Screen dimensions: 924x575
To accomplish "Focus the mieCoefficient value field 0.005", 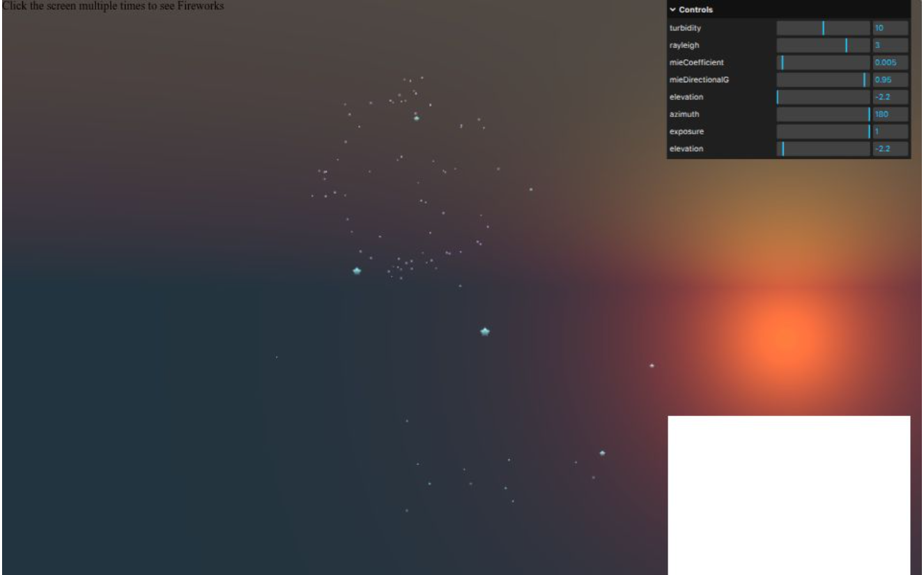I will click(890, 63).
